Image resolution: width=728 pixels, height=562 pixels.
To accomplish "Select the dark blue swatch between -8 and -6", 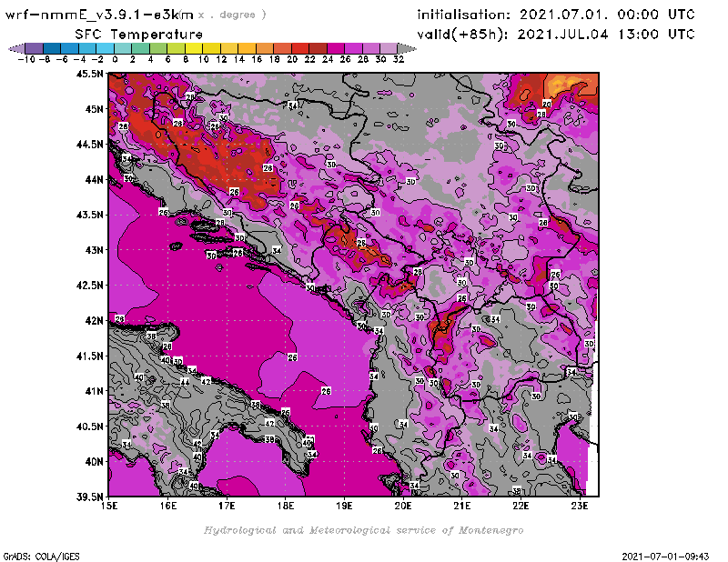I will click(x=52, y=49).
